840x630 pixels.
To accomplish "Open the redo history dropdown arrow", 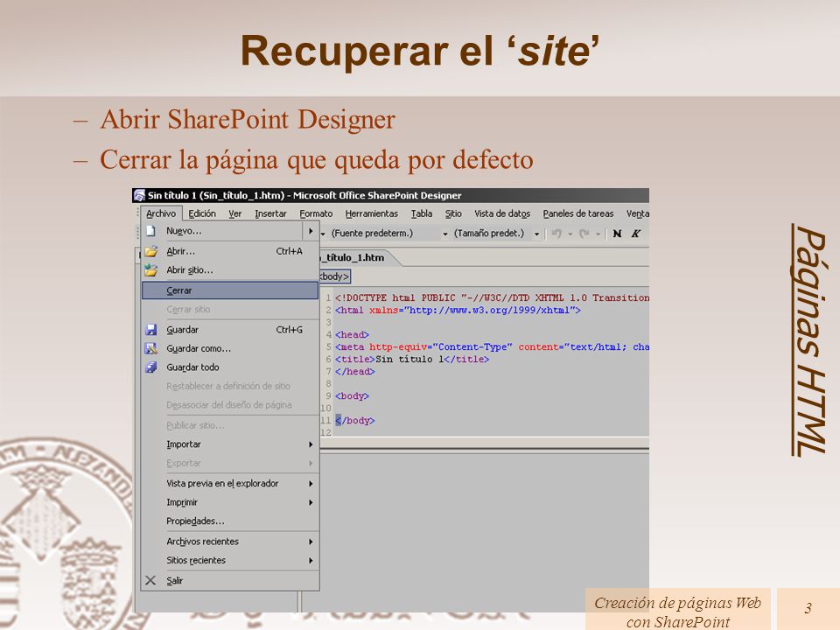I will 598,234.
